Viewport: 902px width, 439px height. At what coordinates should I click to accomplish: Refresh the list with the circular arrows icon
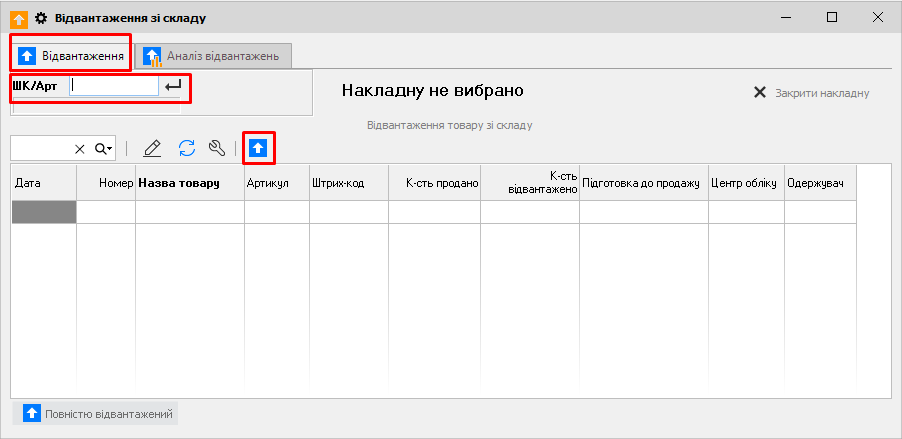(187, 148)
